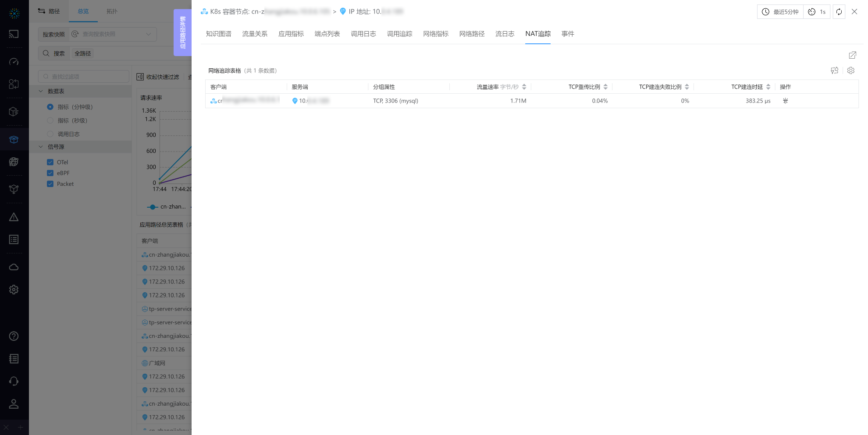Disable the eBPF checkbox

(50, 173)
